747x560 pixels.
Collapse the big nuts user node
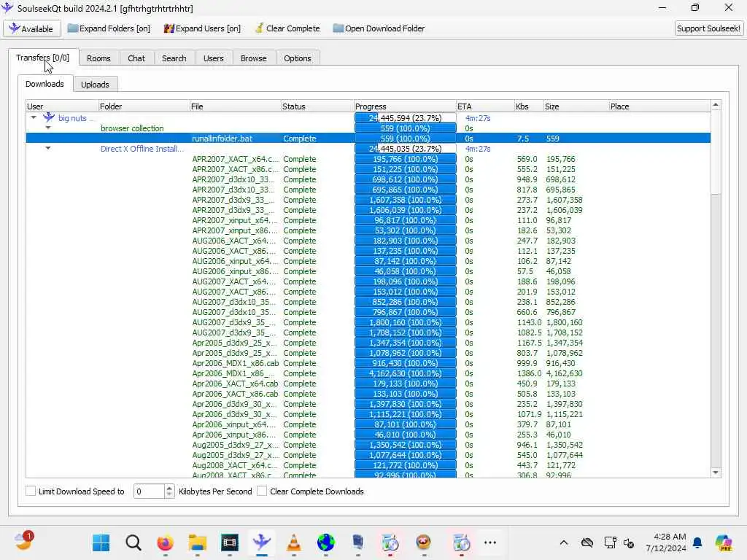pyautogui.click(x=34, y=117)
